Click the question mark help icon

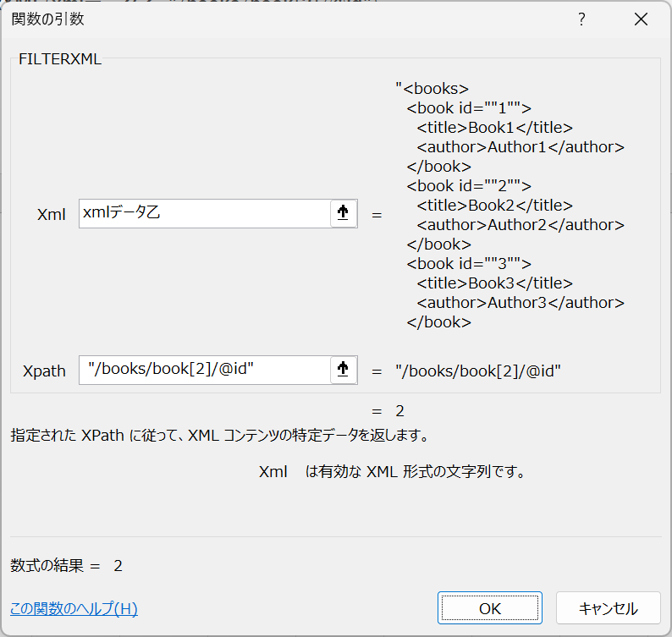[x=581, y=19]
